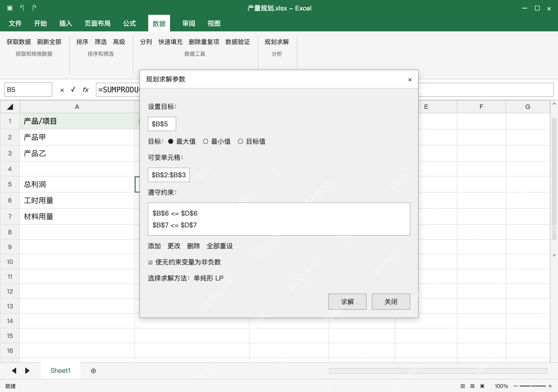Click 分列 in data tools
This screenshot has width=558, height=392.
(x=146, y=42)
